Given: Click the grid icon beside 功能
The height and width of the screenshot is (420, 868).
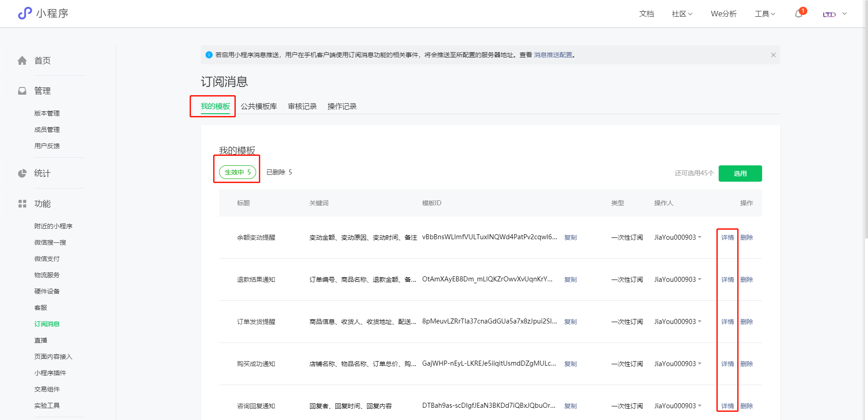Looking at the screenshot, I should 22,204.
